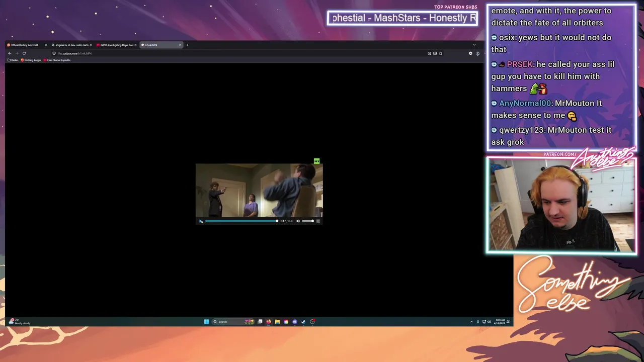This screenshot has width=644, height=362.
Task: Click qwertzy123 username in chat
Action: coord(522,130)
